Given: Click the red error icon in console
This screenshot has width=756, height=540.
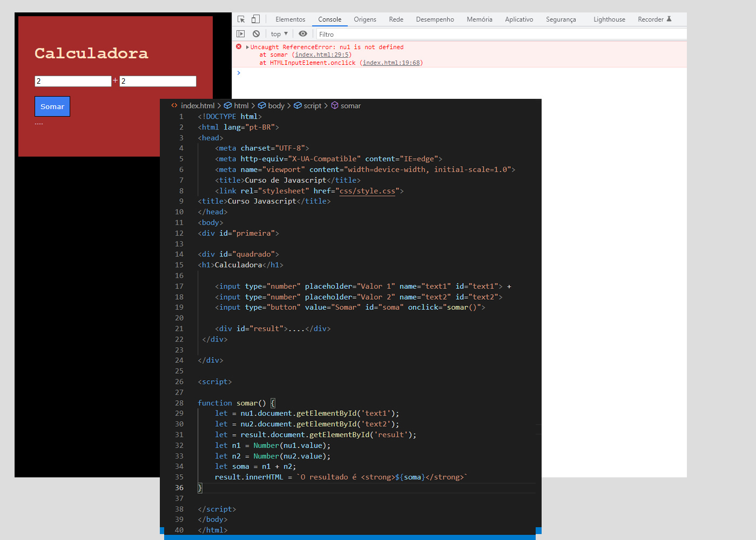Looking at the screenshot, I should click(239, 46).
